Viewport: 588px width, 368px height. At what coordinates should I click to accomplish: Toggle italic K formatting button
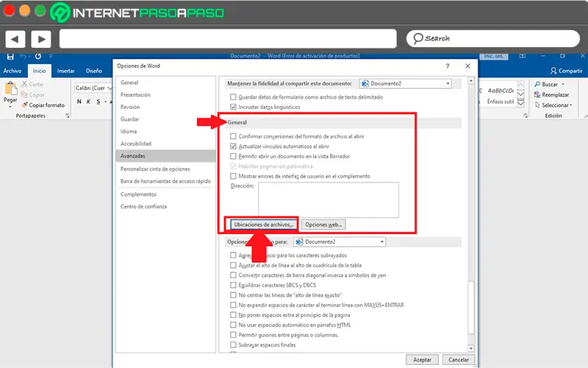[88, 102]
